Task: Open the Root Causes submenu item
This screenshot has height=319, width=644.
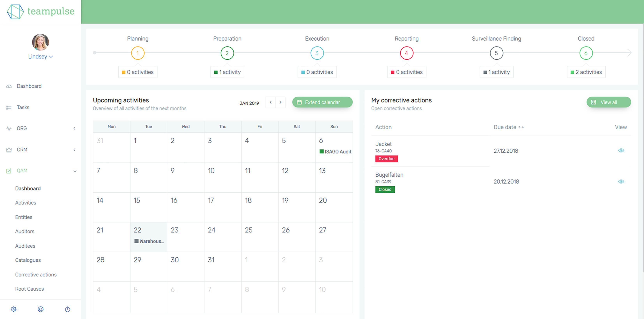Action: tap(29, 289)
